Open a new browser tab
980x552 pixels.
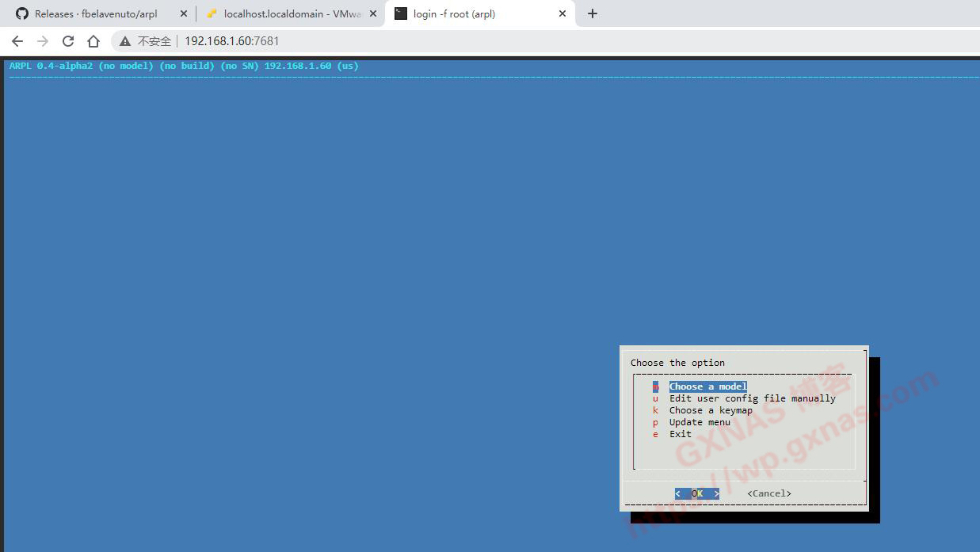pos(593,13)
